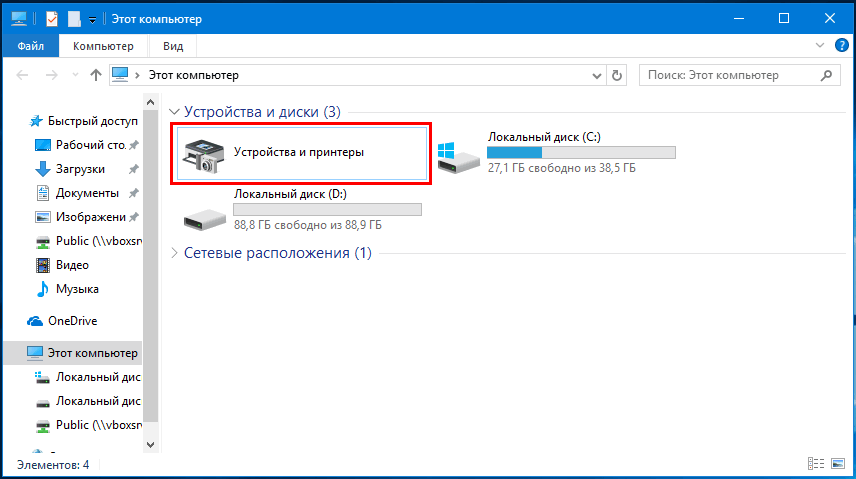Click the pin icon next to Документы
The height and width of the screenshot is (479, 856).
[x=134, y=193]
